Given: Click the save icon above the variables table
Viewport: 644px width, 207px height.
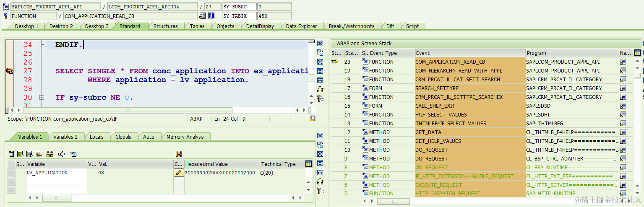Looking at the screenshot, I should (179, 154).
